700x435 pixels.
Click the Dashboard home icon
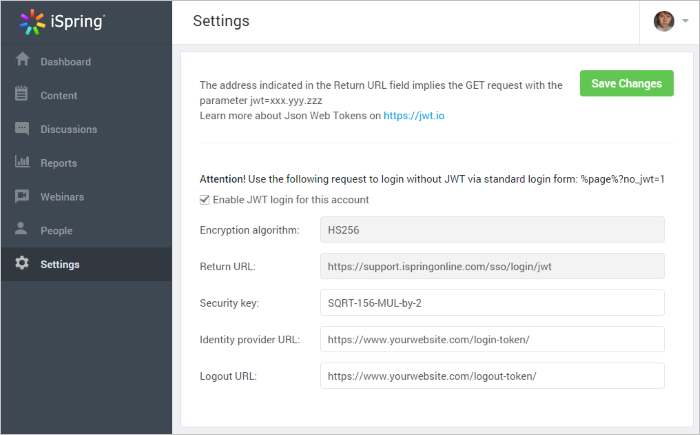[x=22, y=61]
